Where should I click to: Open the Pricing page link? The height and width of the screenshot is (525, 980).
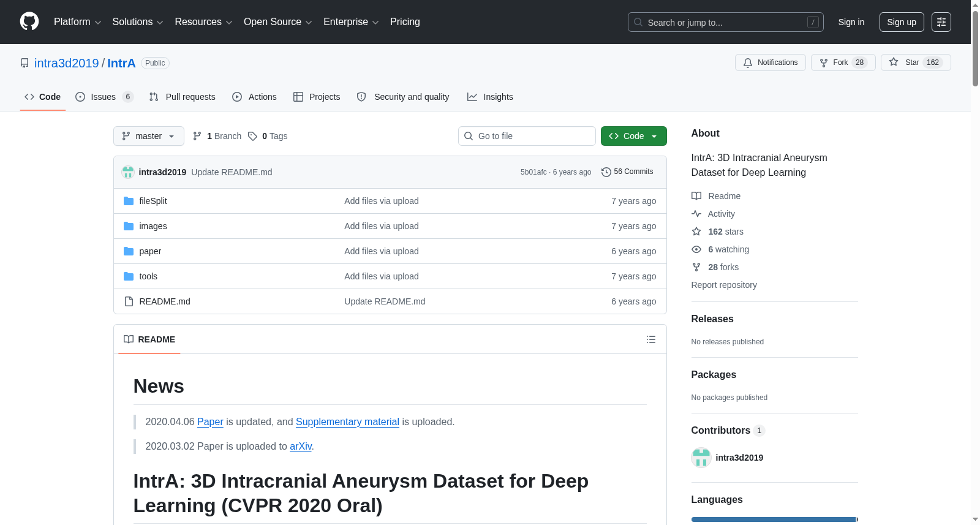(405, 22)
